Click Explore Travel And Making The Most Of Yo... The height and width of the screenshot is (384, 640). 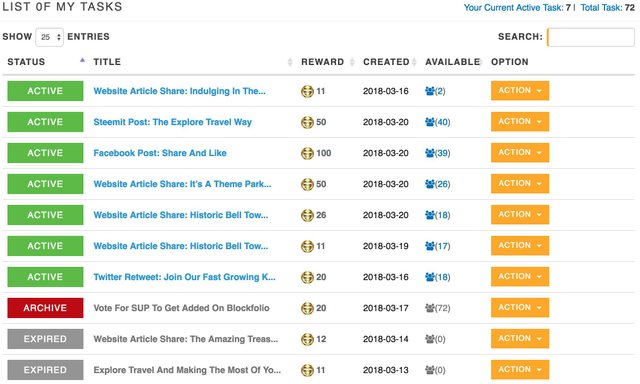187,370
